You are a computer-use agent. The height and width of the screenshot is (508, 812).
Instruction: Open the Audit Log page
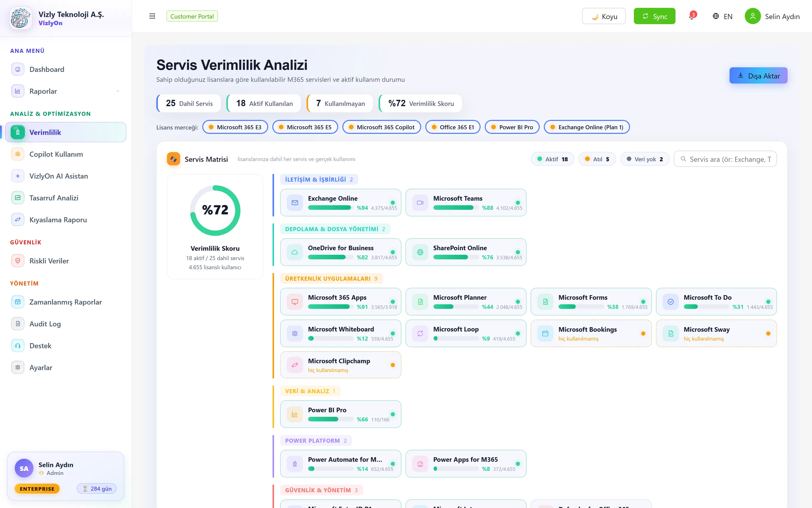66,324
